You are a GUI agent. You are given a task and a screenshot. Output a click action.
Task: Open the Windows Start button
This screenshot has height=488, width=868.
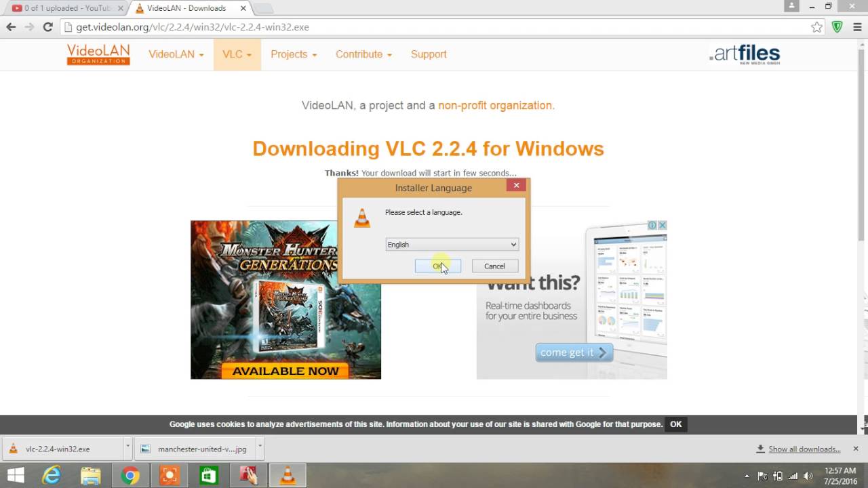(x=16, y=476)
